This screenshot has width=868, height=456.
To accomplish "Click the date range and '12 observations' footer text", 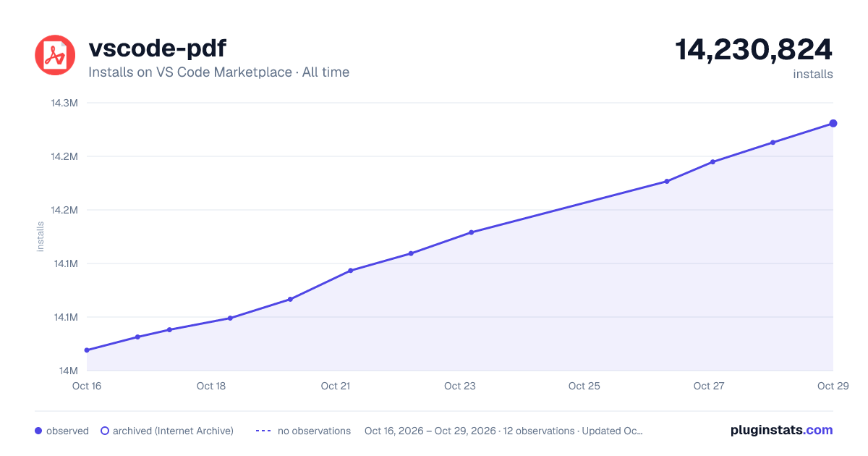I will 504,431.
